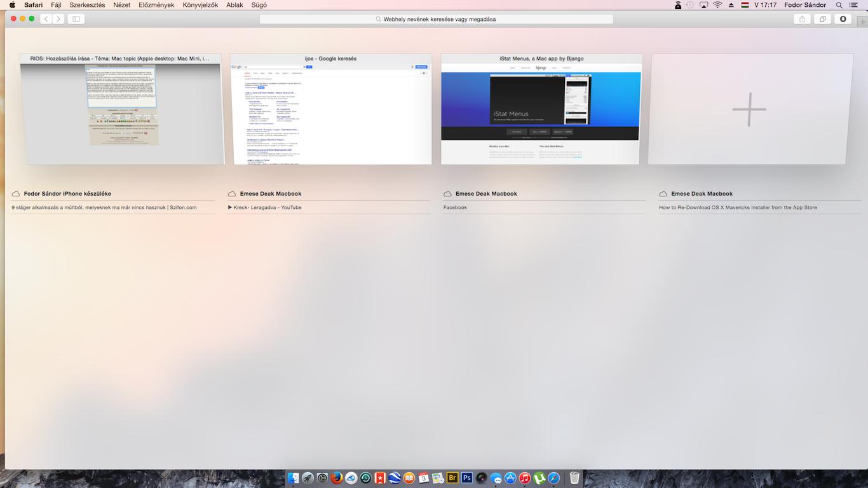Open Launchpad from the Dock
Image resolution: width=868 pixels, height=488 pixels.
[308, 478]
